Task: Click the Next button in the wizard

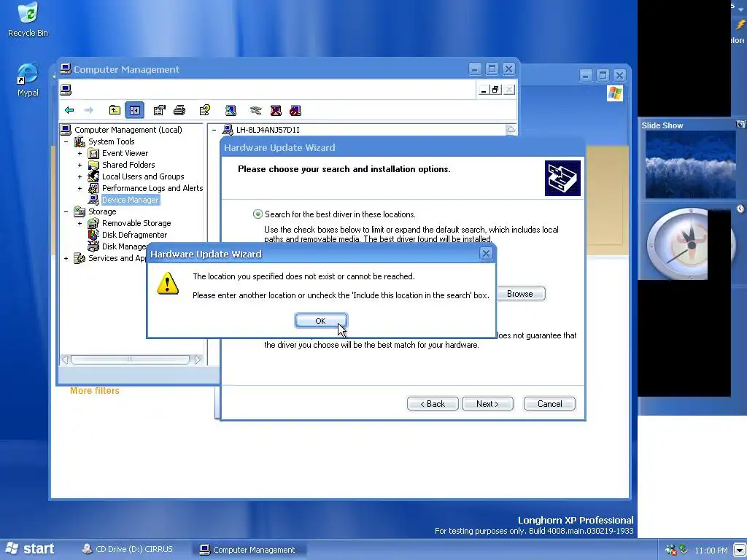Action: point(487,404)
